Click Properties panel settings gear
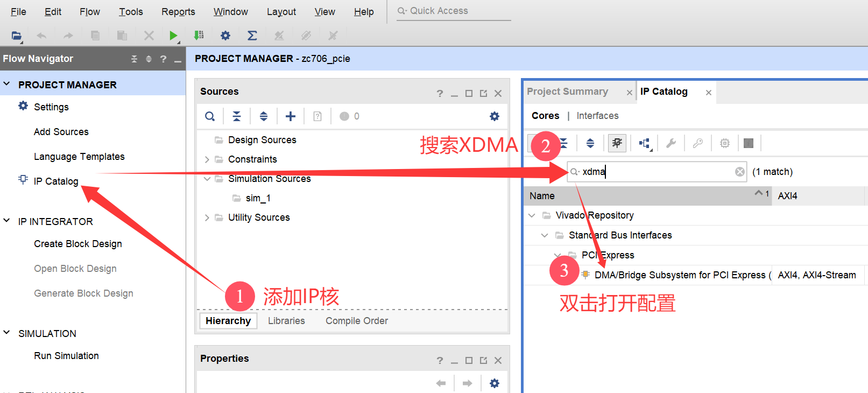The width and height of the screenshot is (868, 393). coord(495,383)
